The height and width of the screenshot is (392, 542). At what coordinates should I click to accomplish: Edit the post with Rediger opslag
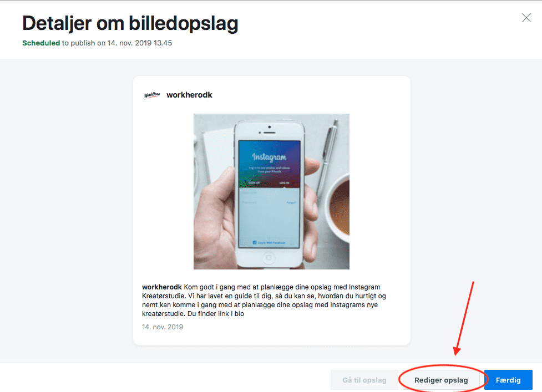pos(441,380)
